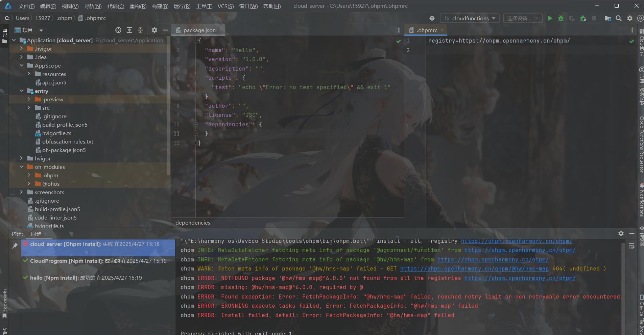The width and height of the screenshot is (644, 335).
Task: Open Device File Browser side panel
Action: tap(641, 315)
